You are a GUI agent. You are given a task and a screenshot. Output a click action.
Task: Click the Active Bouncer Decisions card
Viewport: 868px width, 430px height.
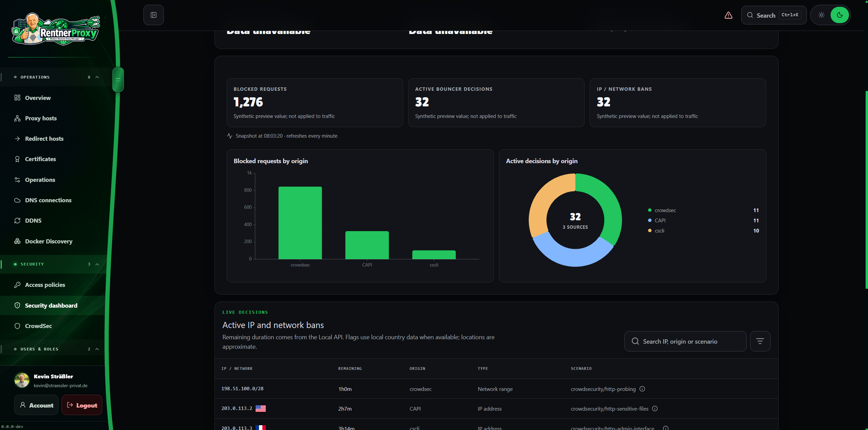[496, 103]
